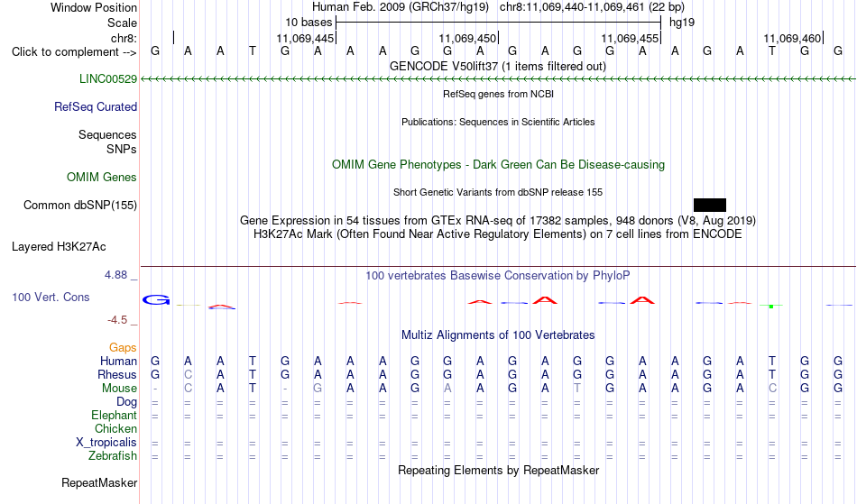Click the Window Position label

point(94,7)
